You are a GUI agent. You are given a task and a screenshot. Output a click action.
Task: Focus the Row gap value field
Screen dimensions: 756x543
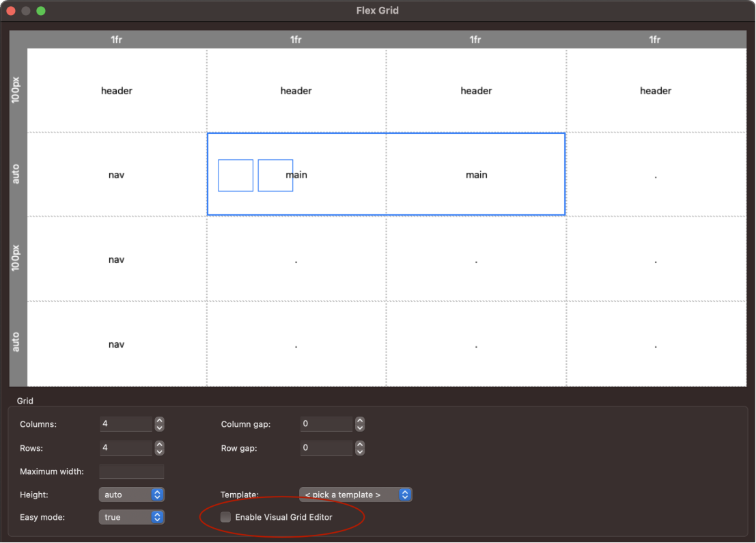[x=326, y=448]
